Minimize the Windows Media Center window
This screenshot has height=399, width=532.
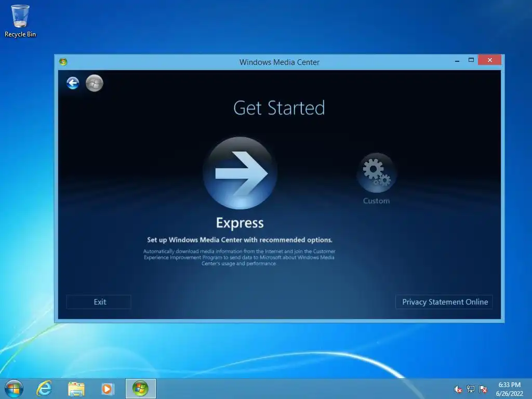tap(457, 60)
